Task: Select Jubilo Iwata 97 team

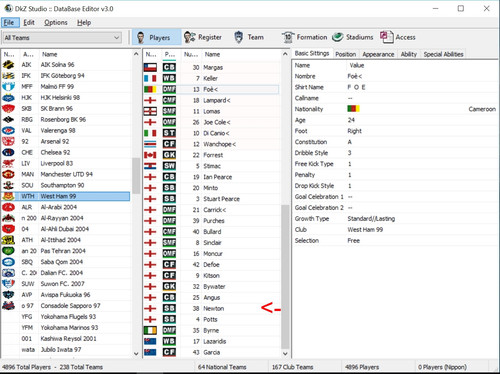Action: tap(66, 350)
